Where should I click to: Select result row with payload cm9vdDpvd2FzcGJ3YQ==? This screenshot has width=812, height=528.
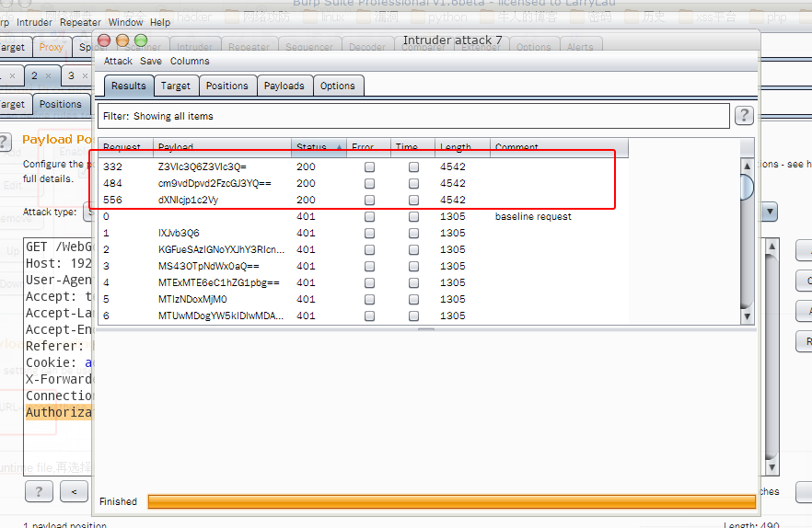click(363, 183)
